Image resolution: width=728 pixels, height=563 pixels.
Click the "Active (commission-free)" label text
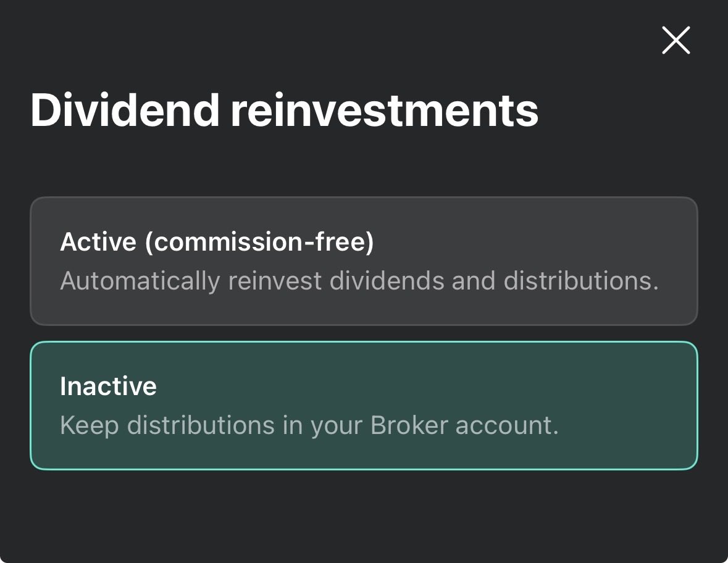click(217, 242)
